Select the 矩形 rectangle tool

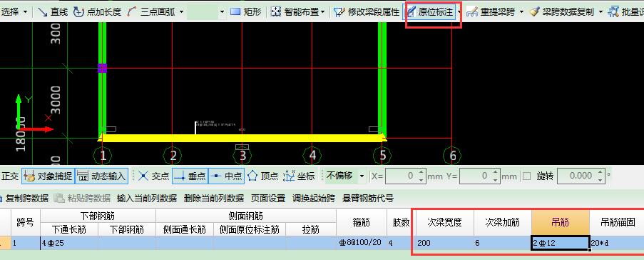[x=245, y=11]
